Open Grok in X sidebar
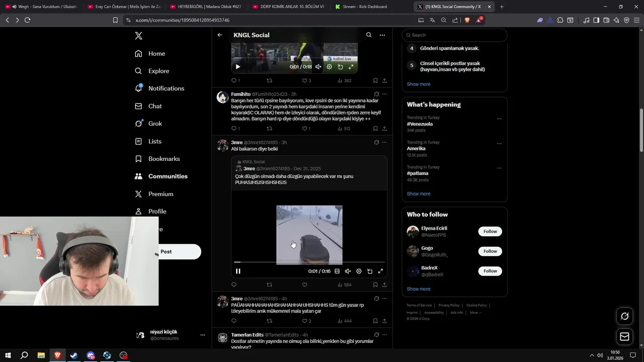This screenshot has width=644, height=362. point(148,124)
